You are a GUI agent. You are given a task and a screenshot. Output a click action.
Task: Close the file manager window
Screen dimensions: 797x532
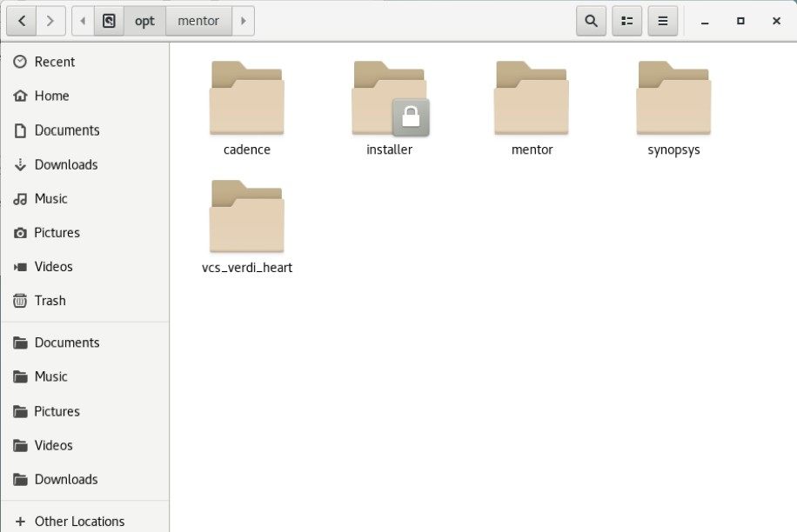click(776, 21)
